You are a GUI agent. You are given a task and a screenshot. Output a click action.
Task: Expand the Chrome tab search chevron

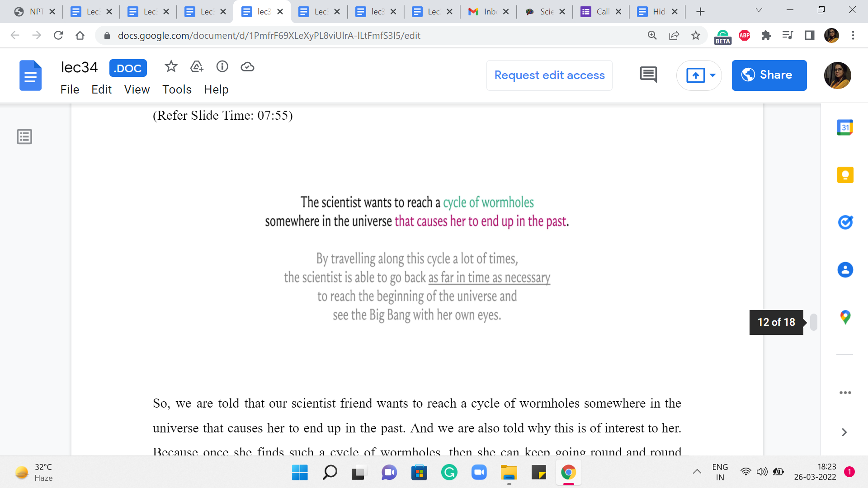click(759, 10)
